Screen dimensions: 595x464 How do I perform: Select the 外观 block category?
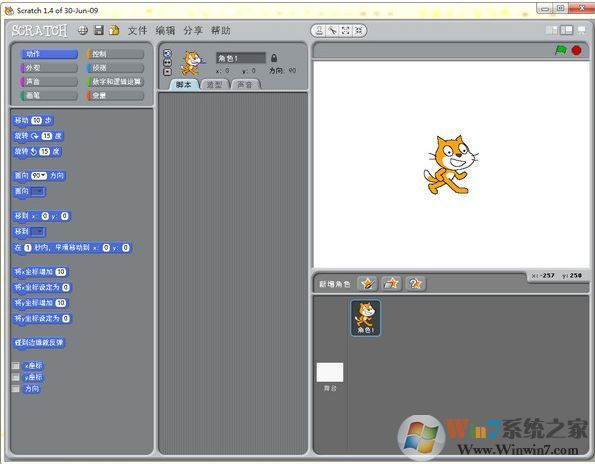[x=49, y=68]
